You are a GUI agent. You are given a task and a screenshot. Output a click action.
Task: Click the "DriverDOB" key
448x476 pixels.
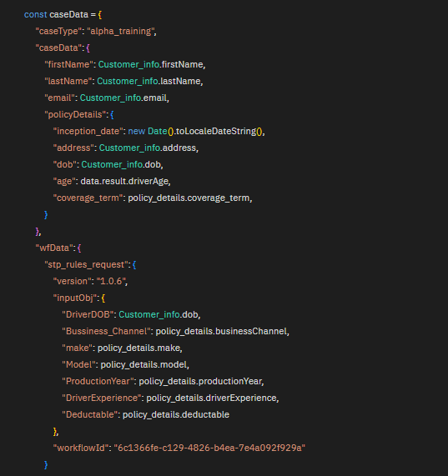pos(88,315)
